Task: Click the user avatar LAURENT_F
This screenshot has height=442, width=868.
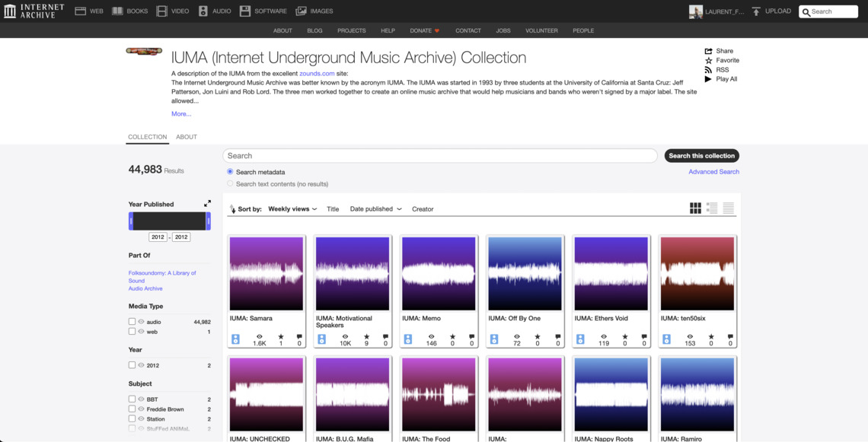Action: point(696,11)
